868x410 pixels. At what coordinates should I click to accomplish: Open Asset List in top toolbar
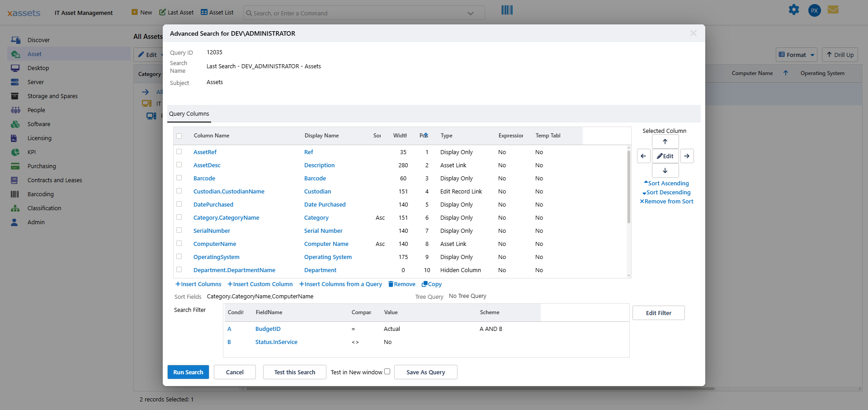tap(217, 12)
